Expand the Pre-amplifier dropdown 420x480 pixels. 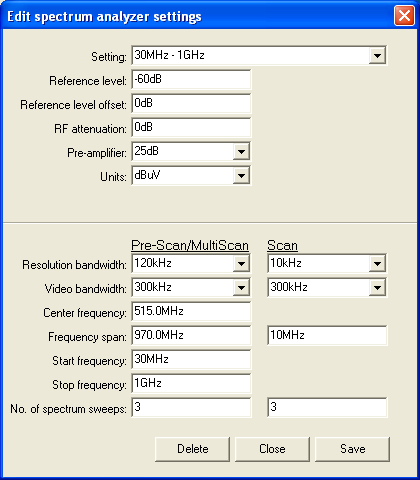(x=241, y=152)
